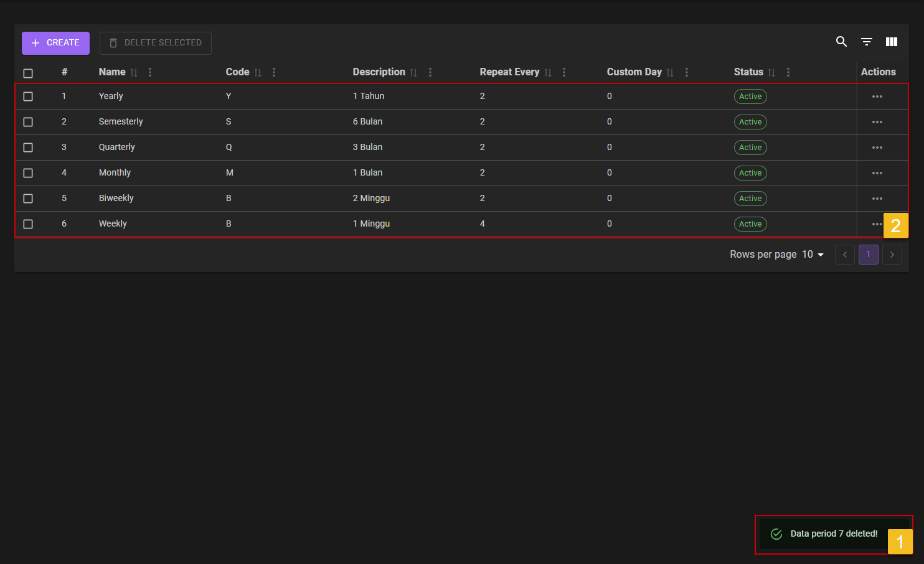Screen dimensions: 924x564
Task: Sort table by Name column
Action: pos(134,73)
